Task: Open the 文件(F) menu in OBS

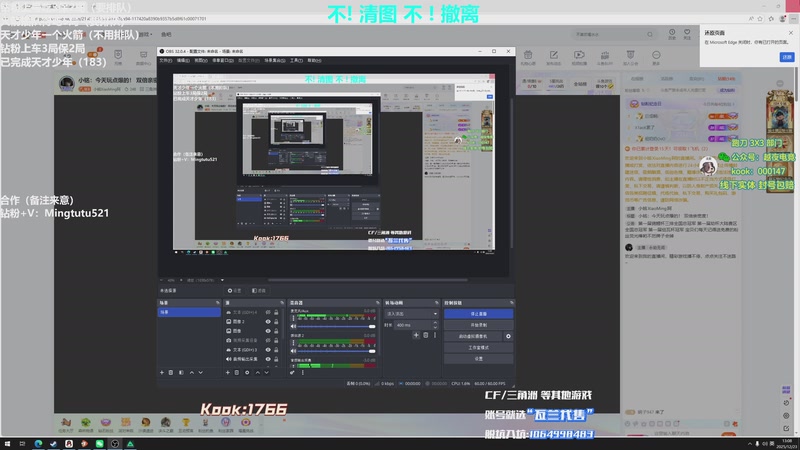Action: click(x=166, y=60)
